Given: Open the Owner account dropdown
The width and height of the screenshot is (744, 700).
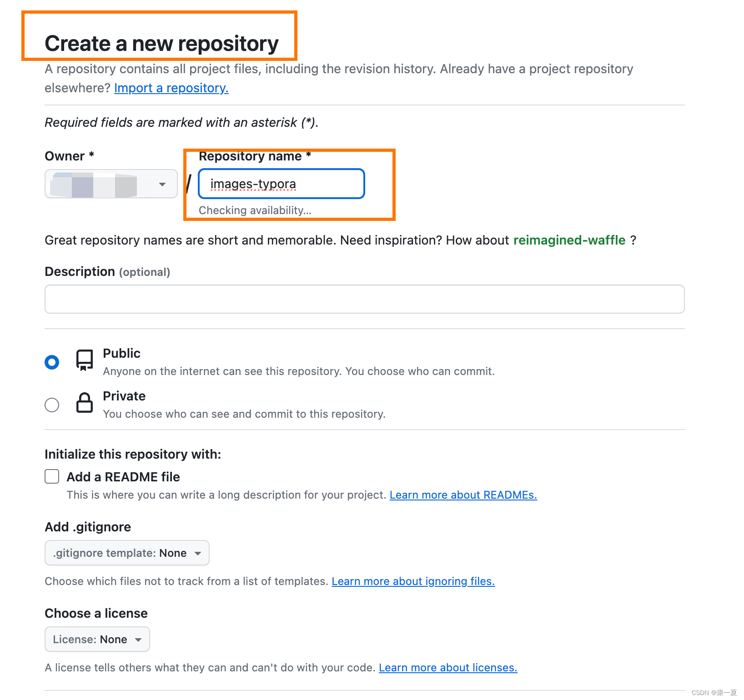Looking at the screenshot, I should pos(111,184).
